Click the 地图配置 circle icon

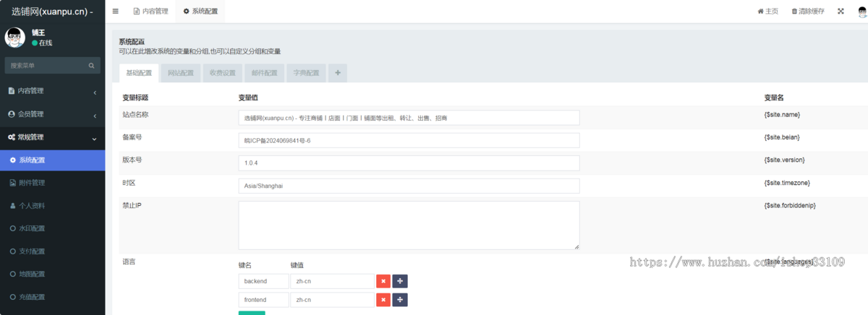coord(13,274)
